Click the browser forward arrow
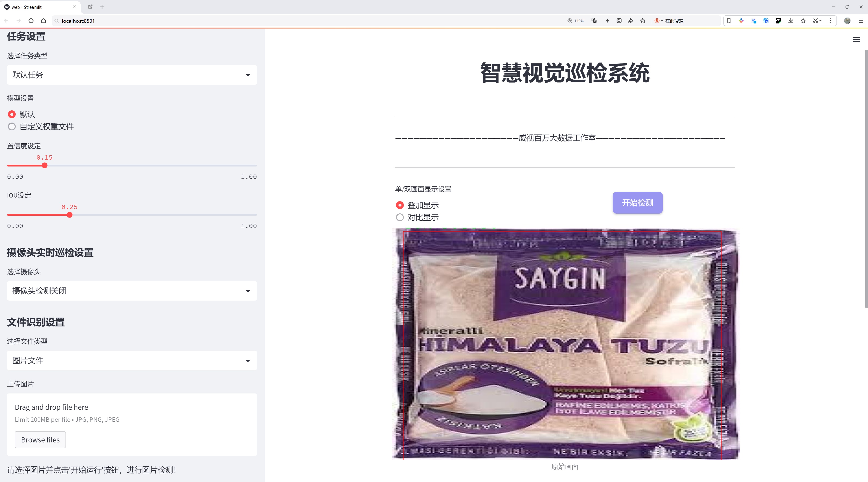The height and width of the screenshot is (482, 868). click(x=19, y=21)
